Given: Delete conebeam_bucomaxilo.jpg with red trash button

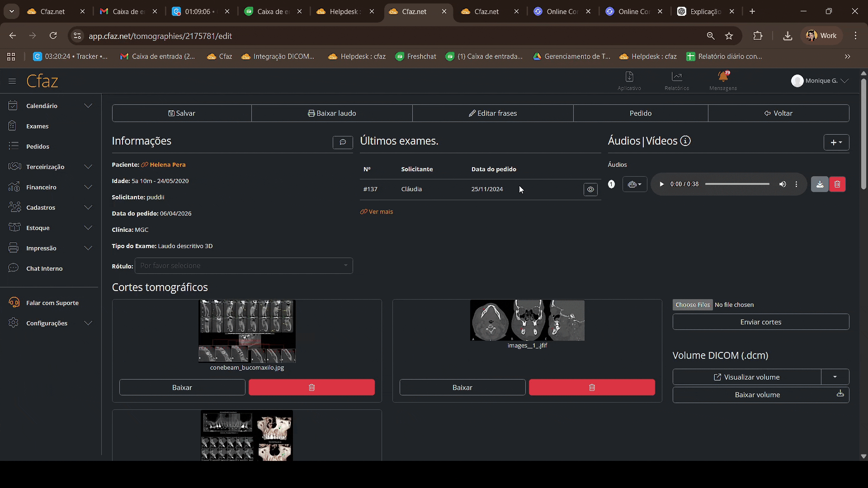Looking at the screenshot, I should (311, 388).
